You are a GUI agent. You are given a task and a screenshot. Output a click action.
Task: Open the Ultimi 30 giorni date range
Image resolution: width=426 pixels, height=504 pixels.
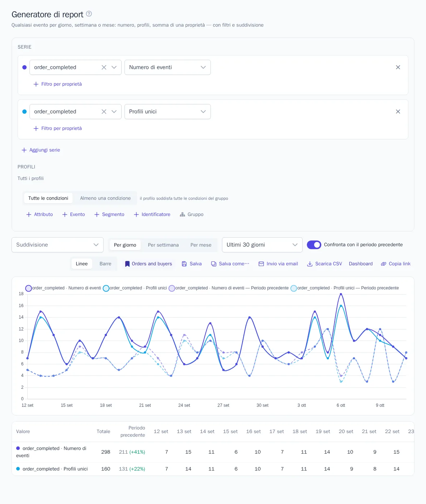click(262, 245)
